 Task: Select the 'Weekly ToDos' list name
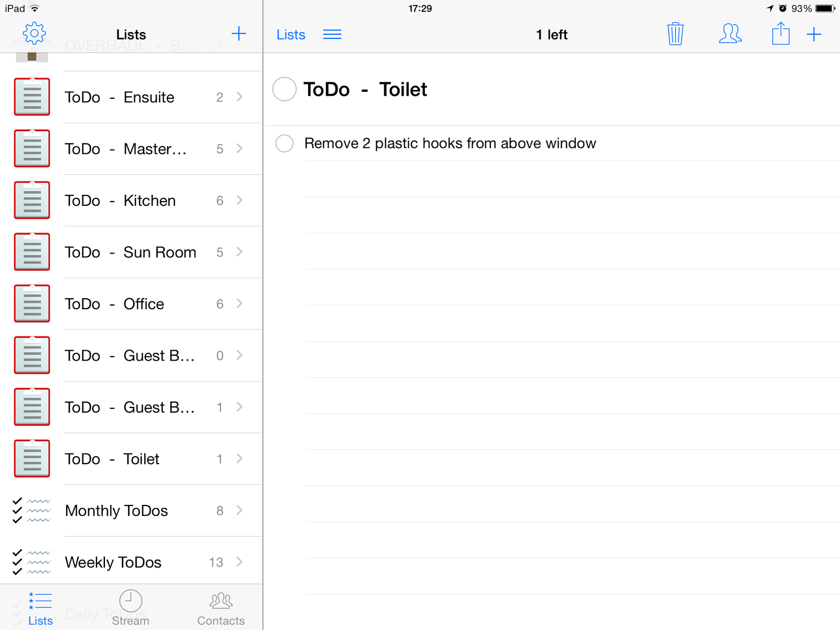point(113,563)
